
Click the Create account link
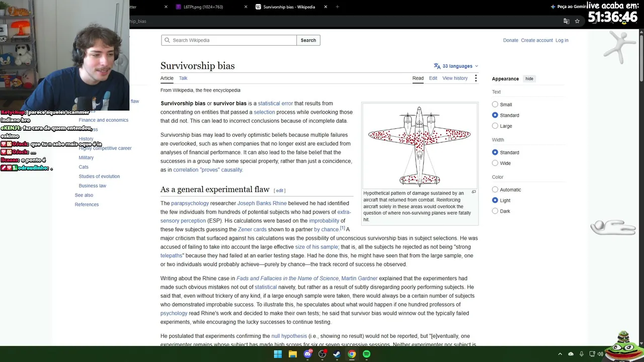click(x=537, y=40)
